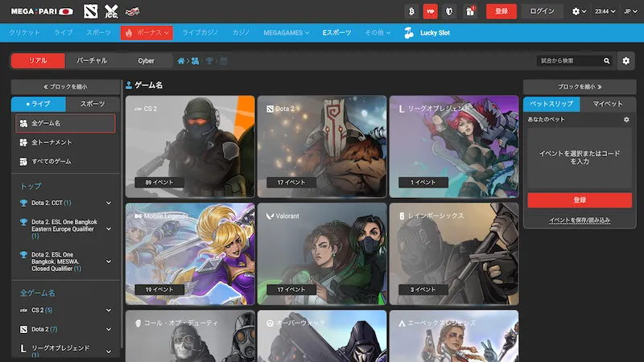The height and width of the screenshot is (362, 644).
Task: Open the gift box bonus icon
Action: click(x=470, y=11)
